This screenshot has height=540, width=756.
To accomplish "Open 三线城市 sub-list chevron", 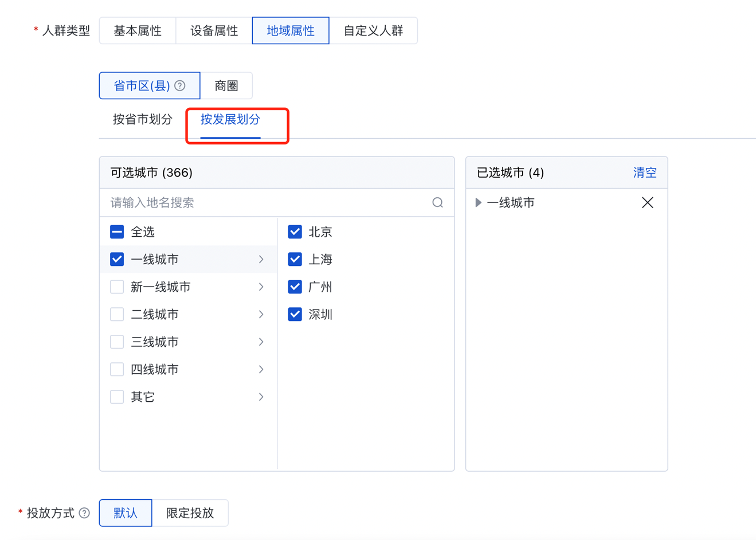I will coord(261,342).
